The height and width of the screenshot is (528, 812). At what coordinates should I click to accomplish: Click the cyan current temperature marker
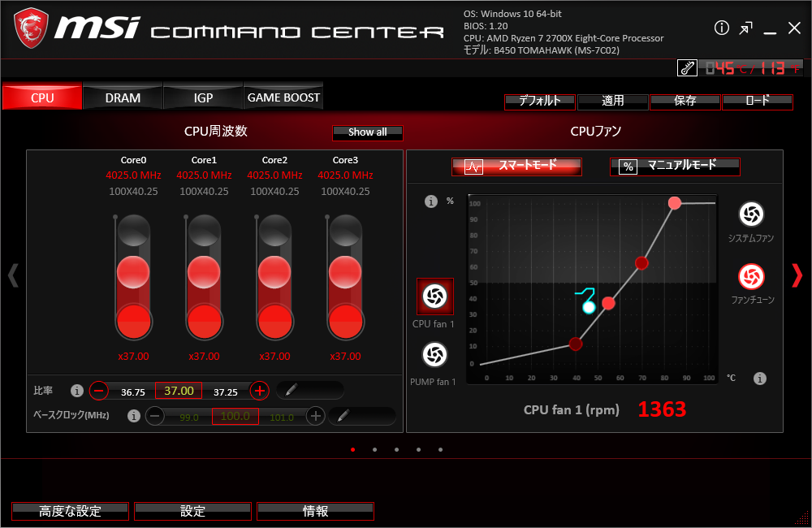point(588,307)
